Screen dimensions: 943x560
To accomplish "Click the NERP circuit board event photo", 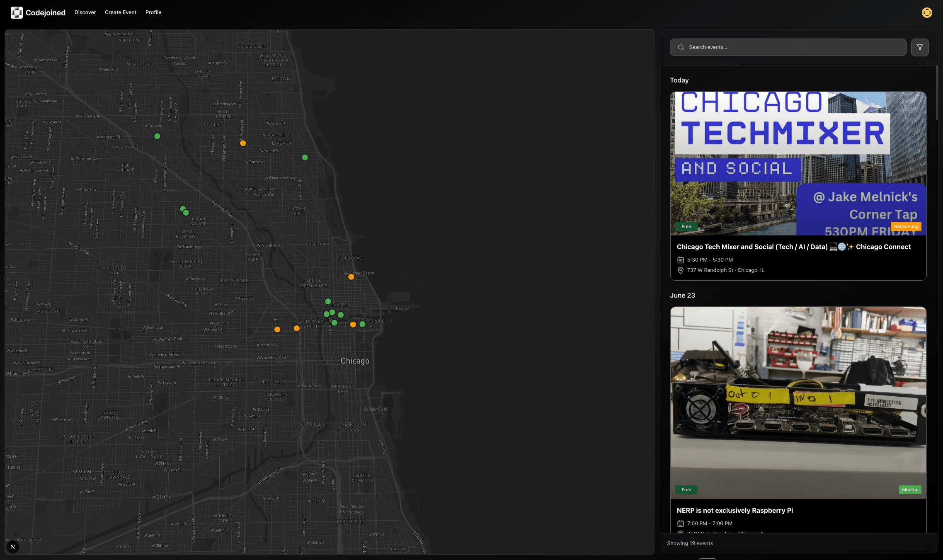I will 798,402.
